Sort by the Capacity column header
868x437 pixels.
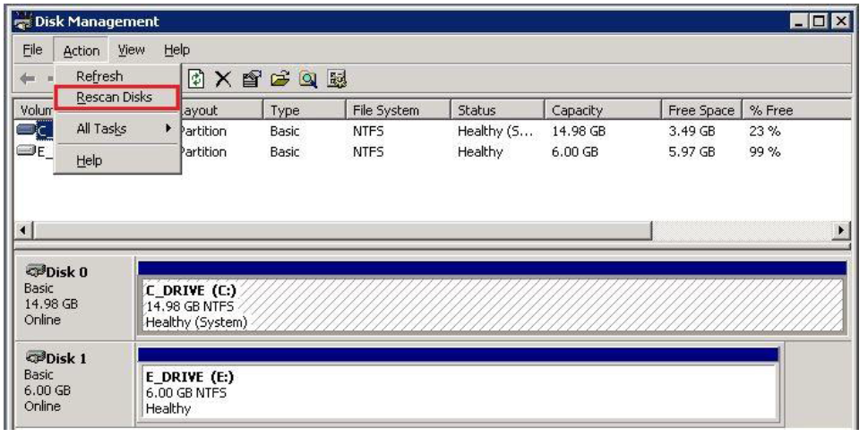coord(604,110)
